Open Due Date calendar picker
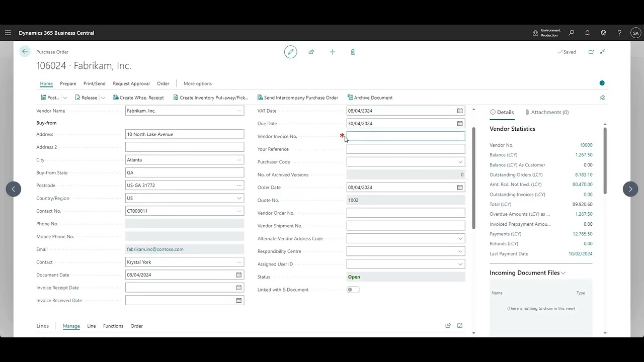This screenshot has height=362, width=644. click(460, 123)
